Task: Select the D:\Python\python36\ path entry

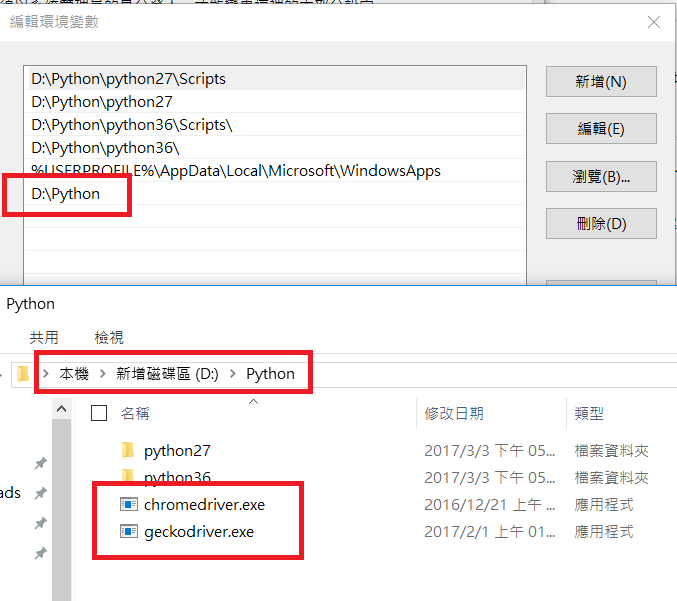Action: pos(275,148)
